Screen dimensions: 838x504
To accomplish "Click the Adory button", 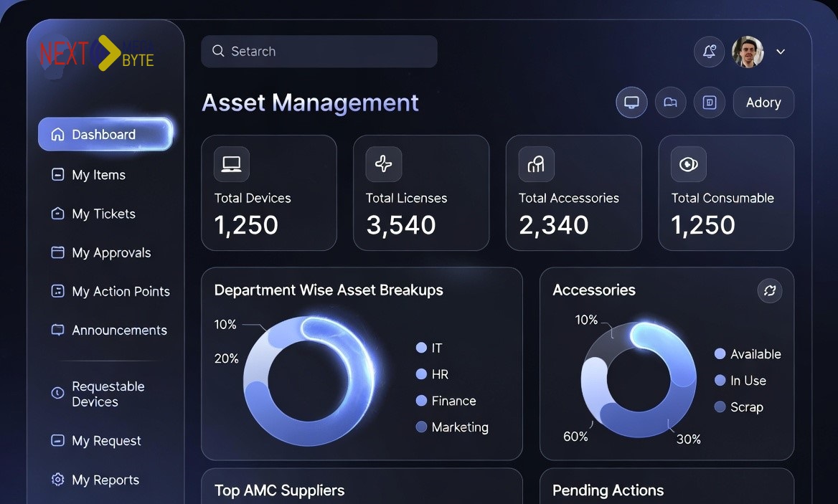I will point(763,103).
